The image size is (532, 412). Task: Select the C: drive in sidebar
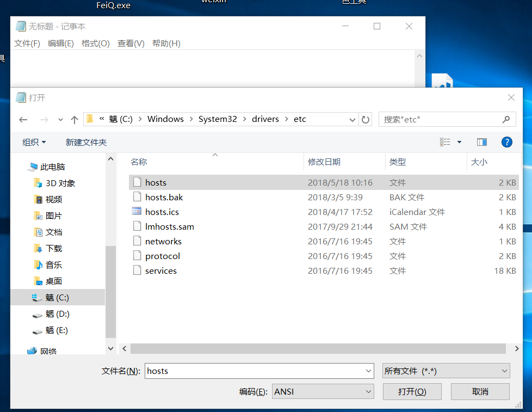point(58,297)
